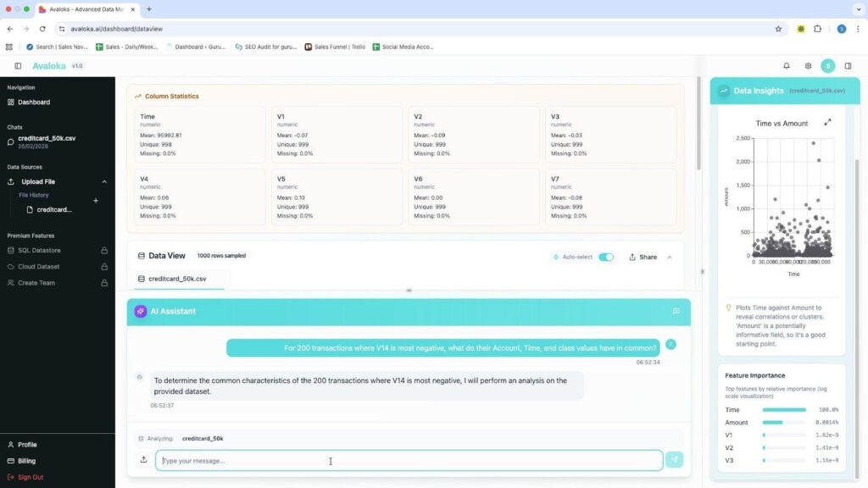Image resolution: width=868 pixels, height=488 pixels.
Task: Open the user avatar menu
Action: [828, 66]
